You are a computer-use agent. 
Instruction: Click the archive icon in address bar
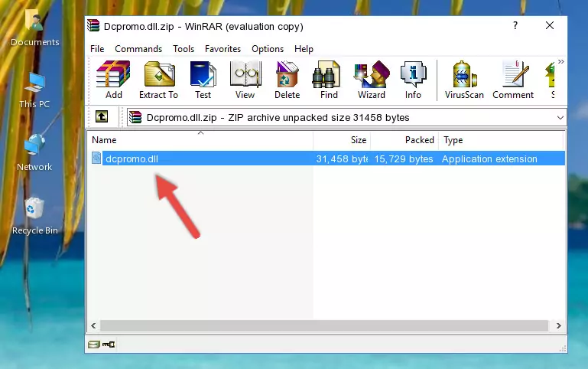pyautogui.click(x=135, y=117)
